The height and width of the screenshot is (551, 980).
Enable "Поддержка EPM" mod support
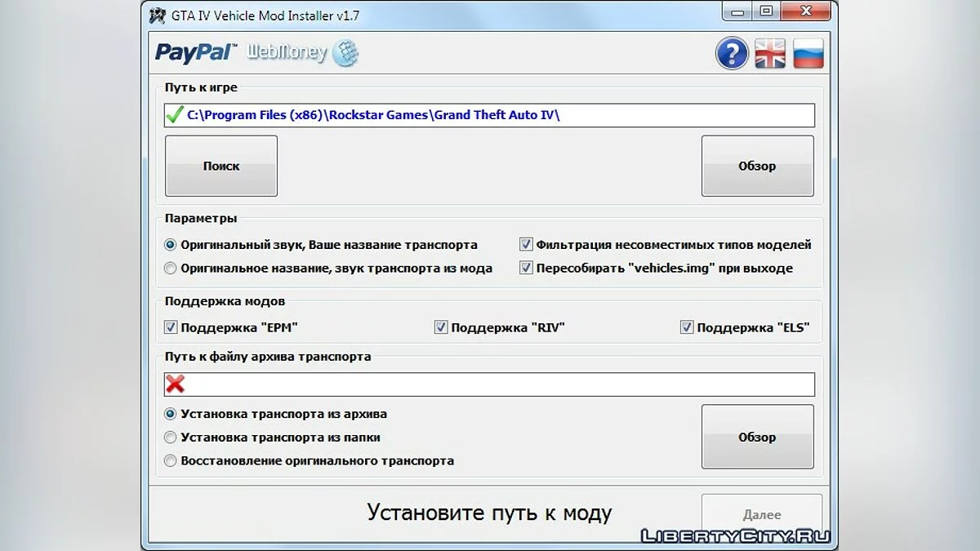170,327
